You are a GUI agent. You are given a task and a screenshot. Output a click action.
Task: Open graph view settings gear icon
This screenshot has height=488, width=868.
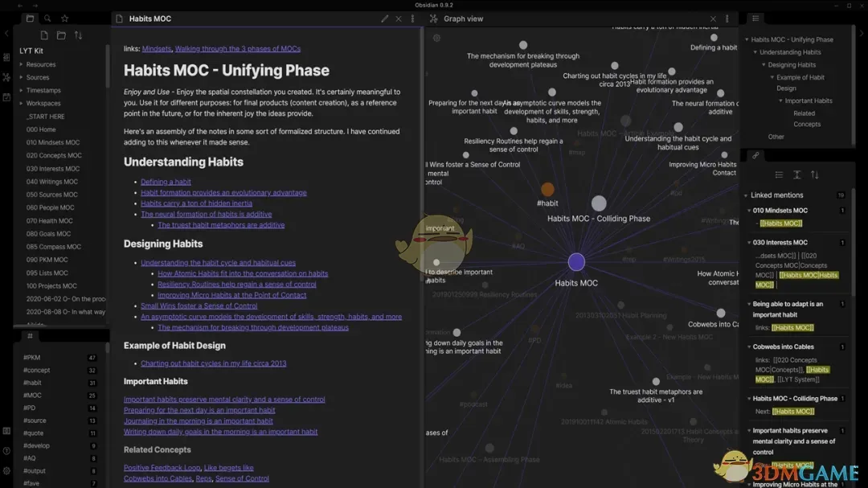point(436,38)
